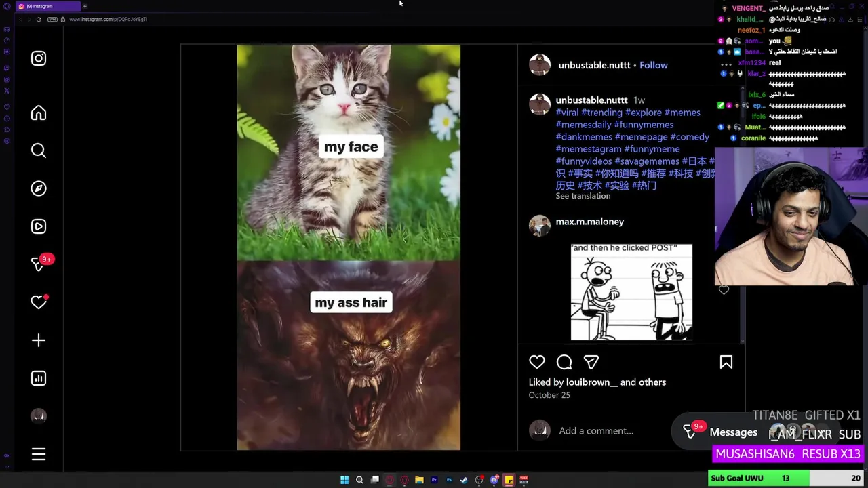The image size is (868, 488).
Task: Open Instagram search magnifier icon
Action: tap(39, 150)
